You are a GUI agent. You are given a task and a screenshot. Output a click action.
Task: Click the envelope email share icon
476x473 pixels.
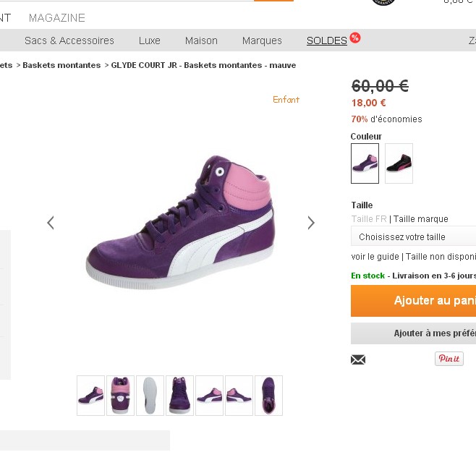click(358, 359)
